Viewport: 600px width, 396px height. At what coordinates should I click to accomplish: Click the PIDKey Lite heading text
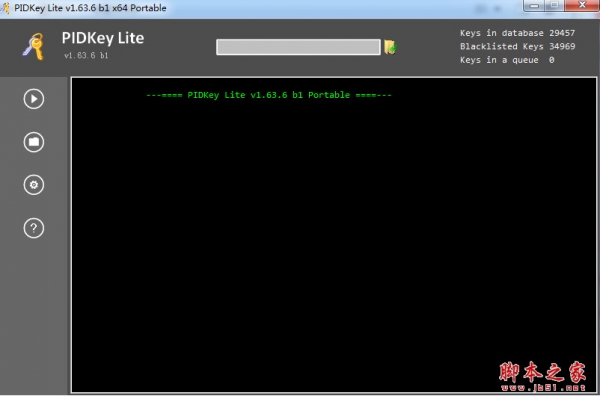tap(103, 38)
